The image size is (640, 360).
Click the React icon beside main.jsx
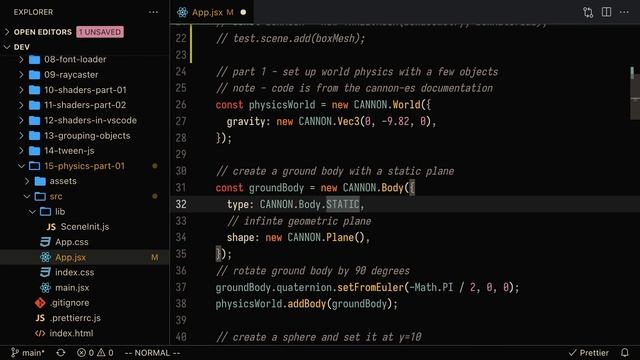[45, 288]
